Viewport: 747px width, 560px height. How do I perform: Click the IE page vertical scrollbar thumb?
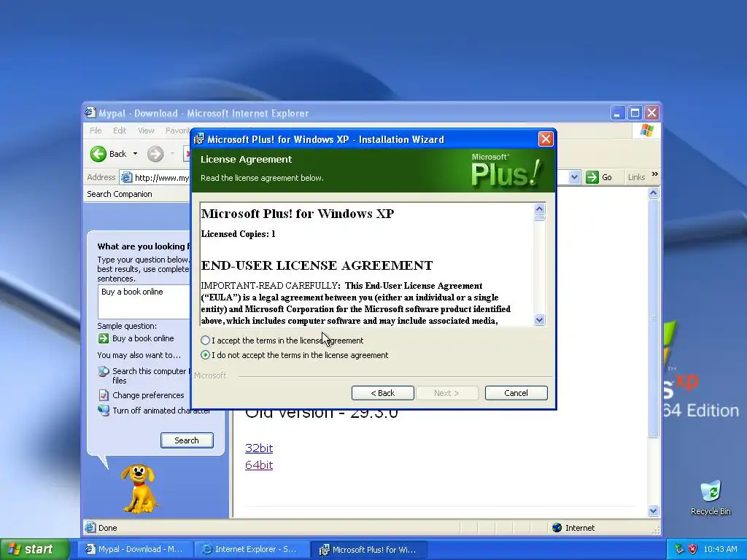pyautogui.click(x=653, y=318)
